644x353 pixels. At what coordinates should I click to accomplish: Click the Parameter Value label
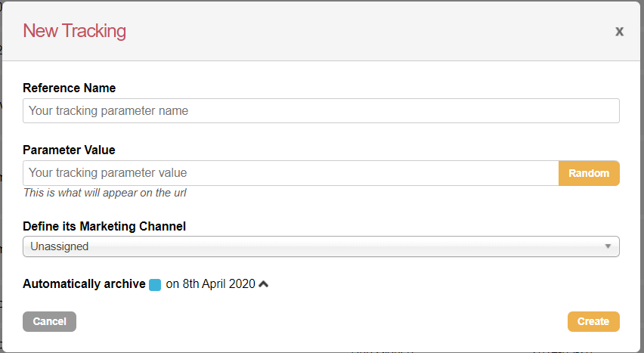[69, 150]
